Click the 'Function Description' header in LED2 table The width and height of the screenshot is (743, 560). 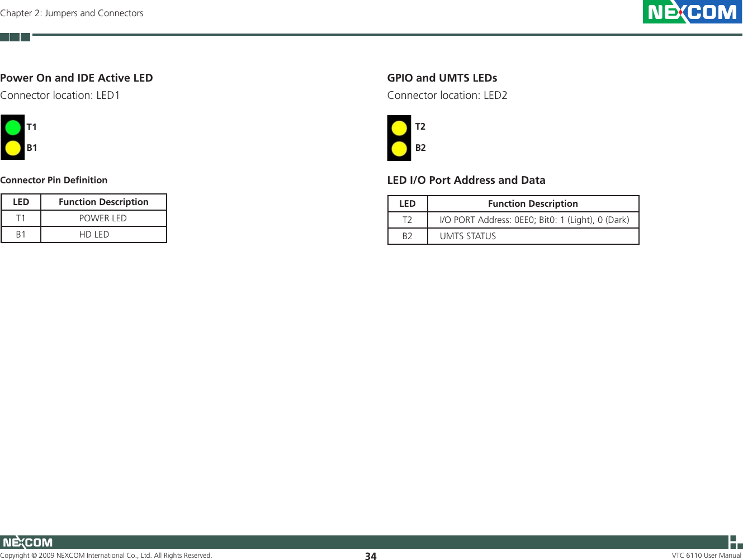pos(533,203)
